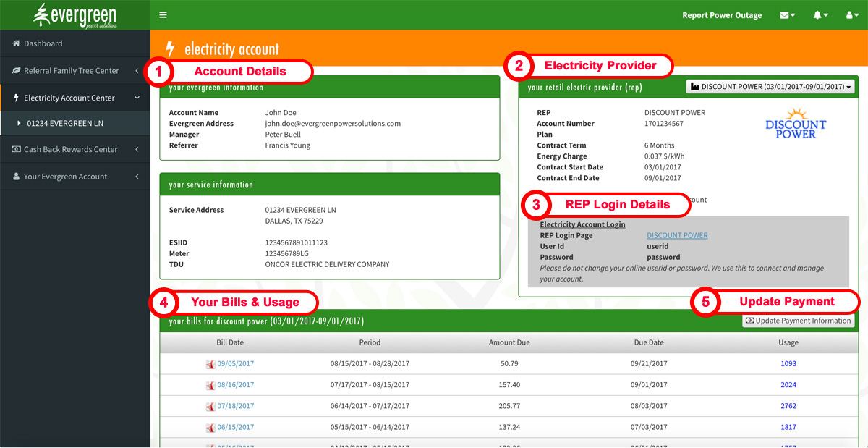Image resolution: width=868 pixels, height=448 pixels.
Task: Open the bell notifications icon
Action: 820,15
